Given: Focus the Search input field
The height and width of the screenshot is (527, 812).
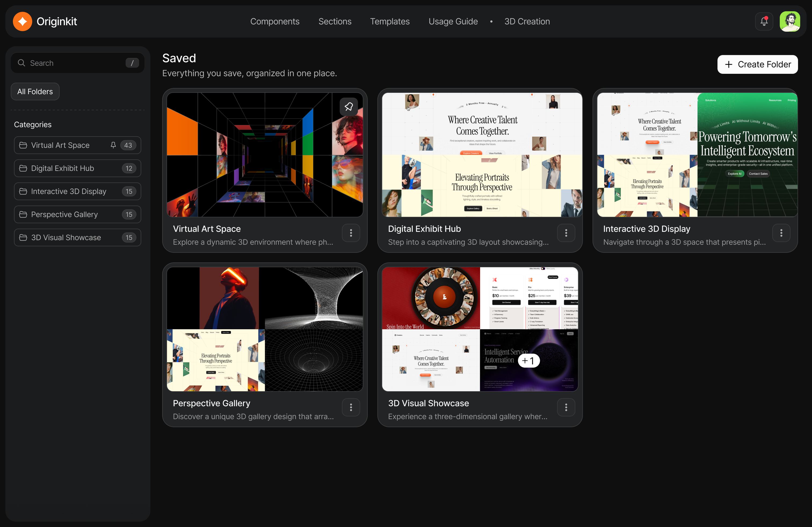Looking at the screenshot, I should tap(77, 63).
